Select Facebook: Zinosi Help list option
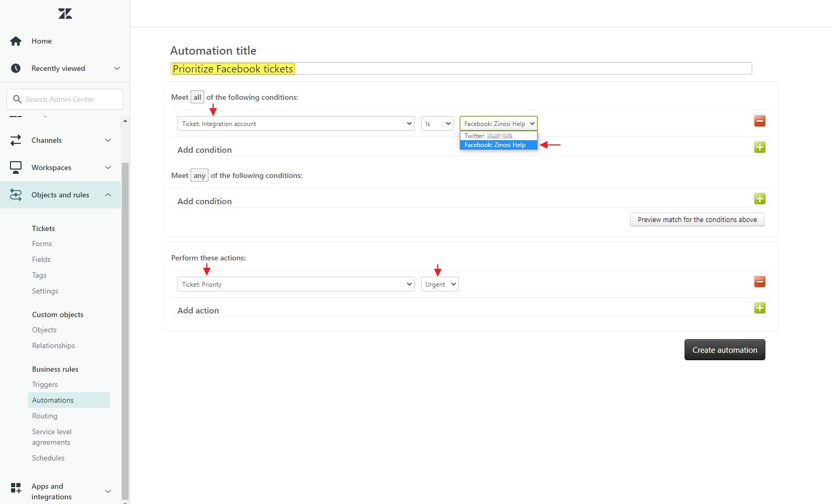 (x=499, y=145)
